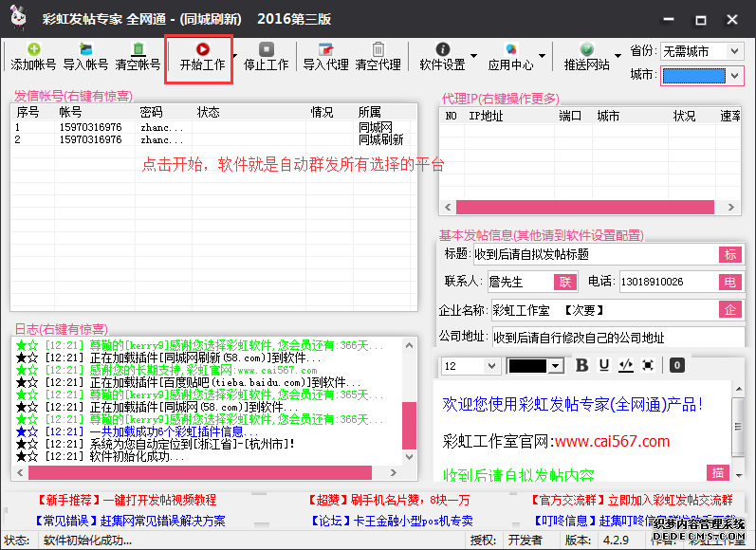Click left arrow of proxy list scrollbar
756x550 pixels.
click(448, 208)
